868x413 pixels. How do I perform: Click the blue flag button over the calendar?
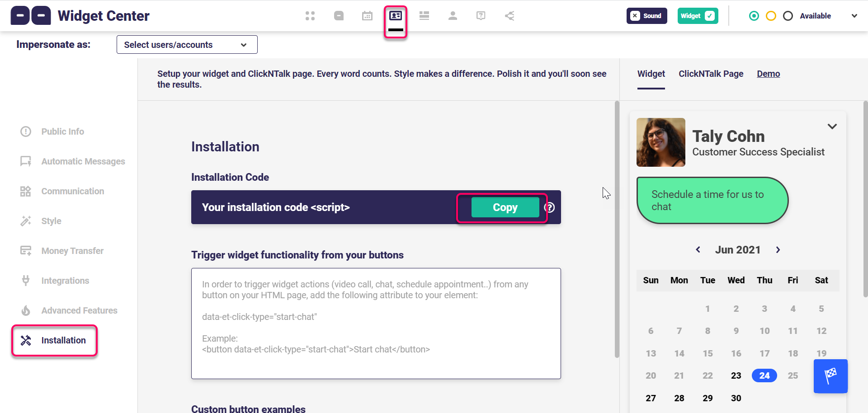(x=830, y=376)
